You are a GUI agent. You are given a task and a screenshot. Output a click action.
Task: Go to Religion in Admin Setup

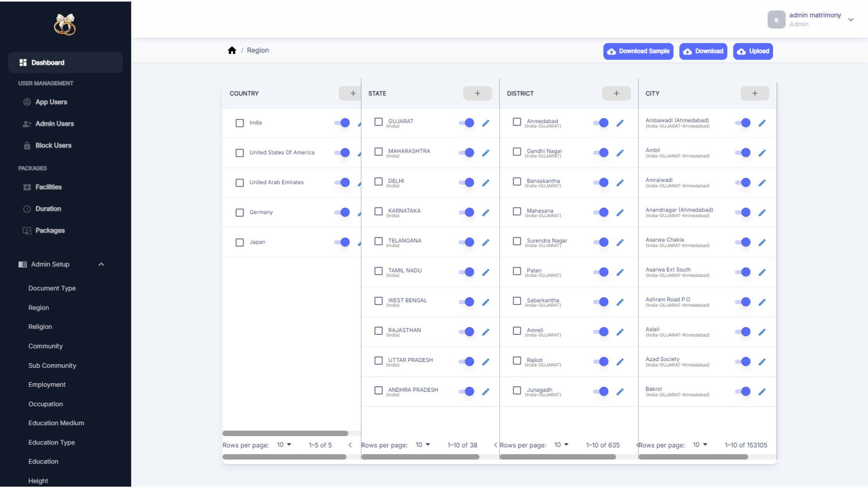40,327
